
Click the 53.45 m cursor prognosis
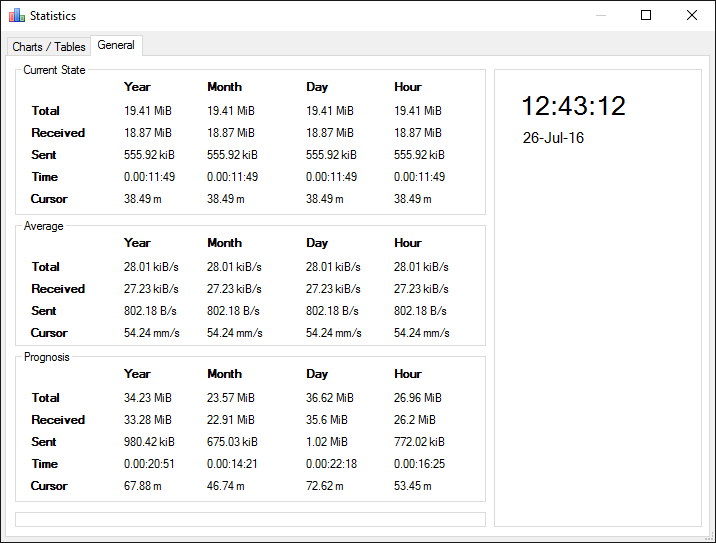pyautogui.click(x=413, y=486)
